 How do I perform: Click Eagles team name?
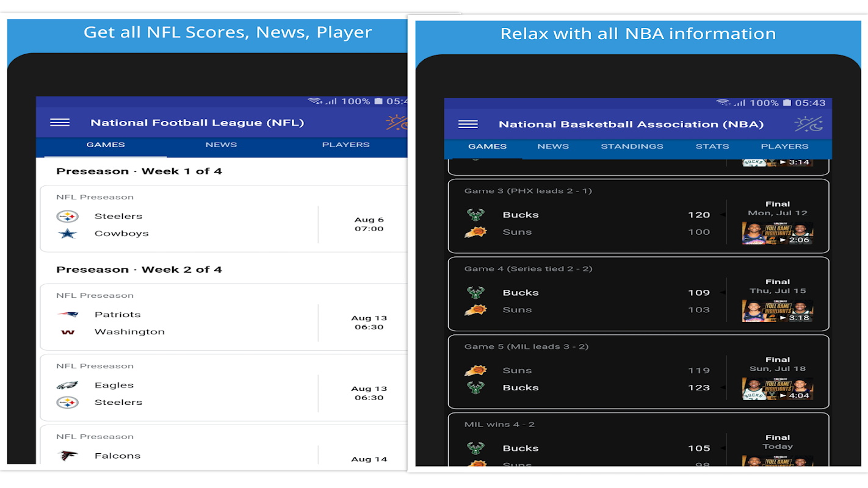pyautogui.click(x=114, y=386)
